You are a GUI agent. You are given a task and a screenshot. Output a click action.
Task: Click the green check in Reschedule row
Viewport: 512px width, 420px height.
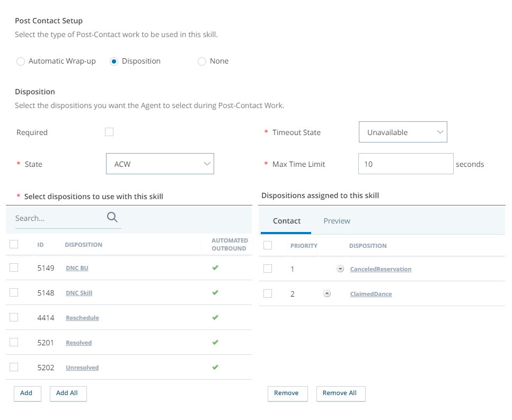[215, 317]
